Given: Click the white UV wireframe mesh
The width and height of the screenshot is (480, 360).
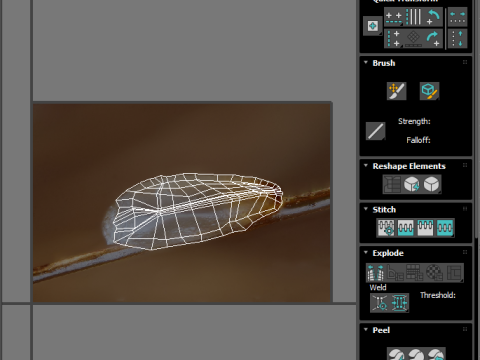Looking at the screenshot, I should tap(197, 211).
